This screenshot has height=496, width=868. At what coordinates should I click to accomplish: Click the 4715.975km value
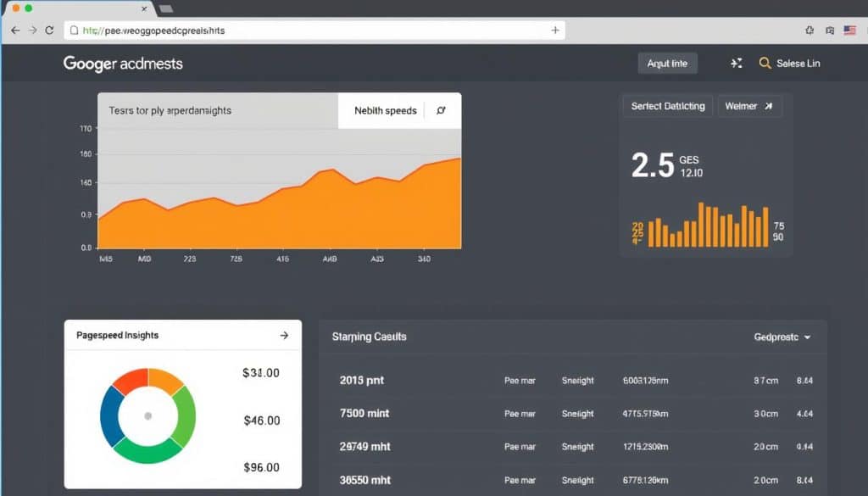click(x=645, y=414)
